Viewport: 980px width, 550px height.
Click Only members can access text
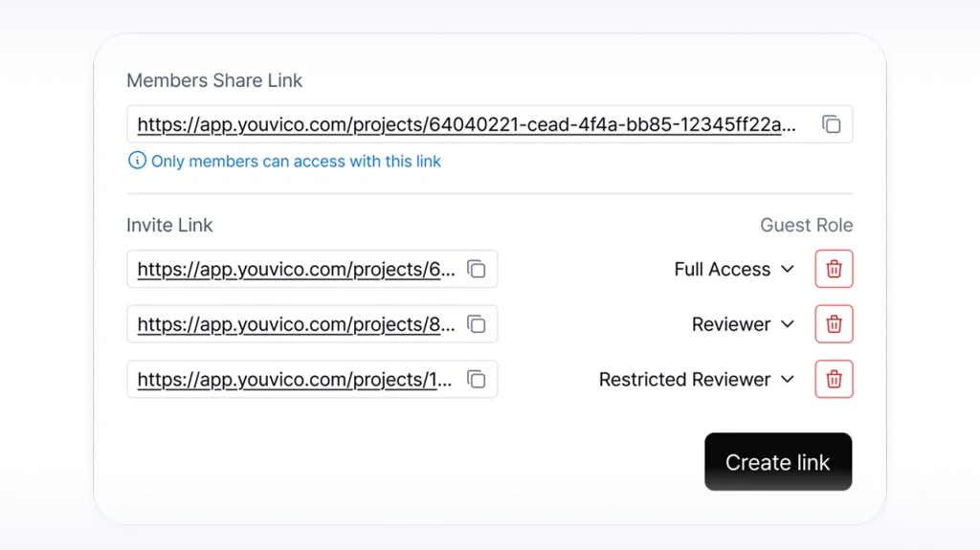(x=296, y=162)
